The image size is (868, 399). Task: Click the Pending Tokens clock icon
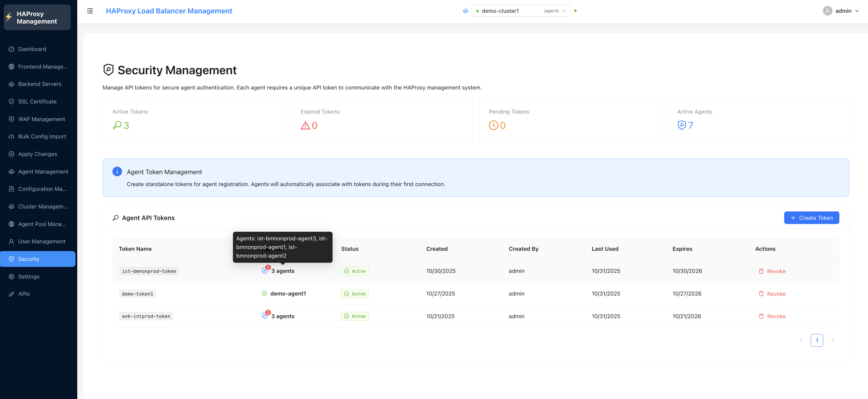pyautogui.click(x=493, y=125)
